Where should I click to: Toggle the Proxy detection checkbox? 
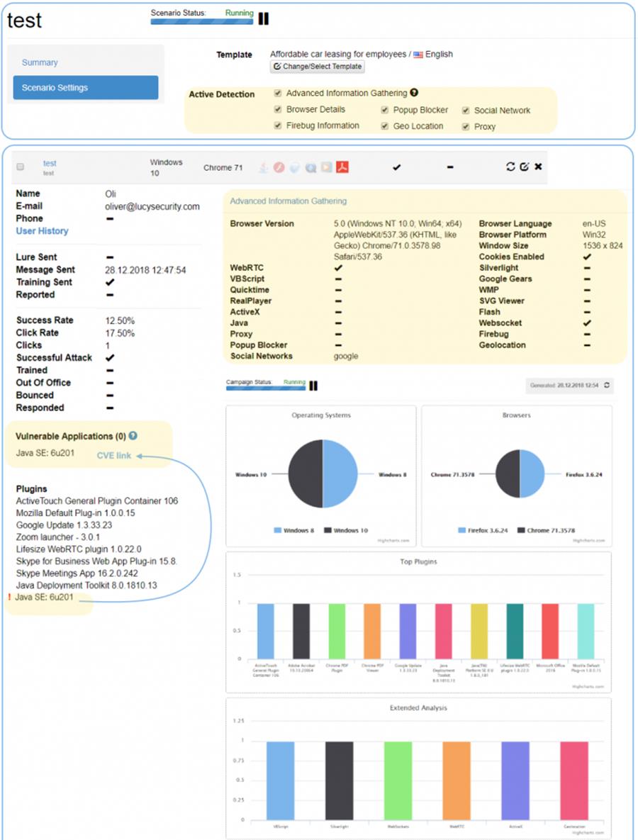(x=466, y=126)
